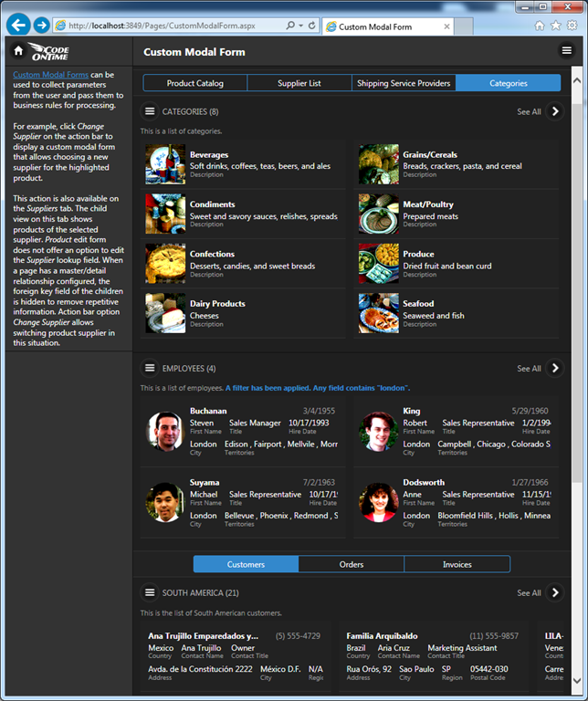Open the Ana Trujillo Emparedados customer card
This screenshot has height=701, width=588.
coord(236,656)
